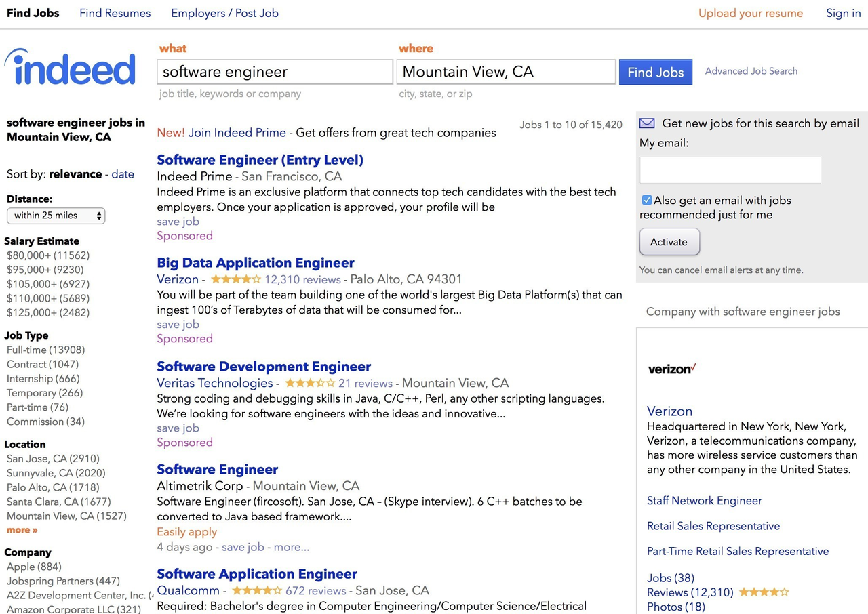Open the Find Resumes tab
This screenshot has width=868, height=614.
tap(115, 13)
